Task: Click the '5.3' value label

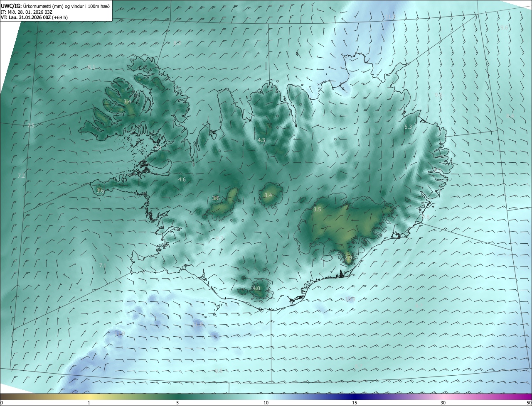Action: (408, 127)
